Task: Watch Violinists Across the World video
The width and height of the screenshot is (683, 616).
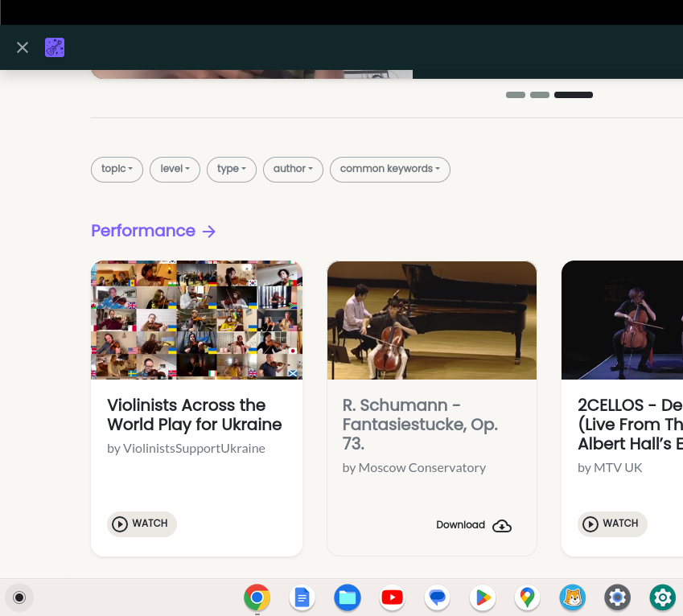Action: coord(142,524)
